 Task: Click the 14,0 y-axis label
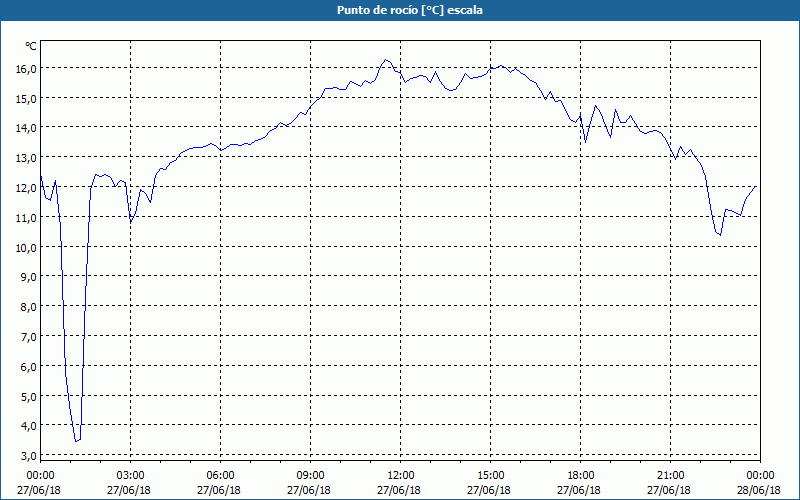[27, 128]
